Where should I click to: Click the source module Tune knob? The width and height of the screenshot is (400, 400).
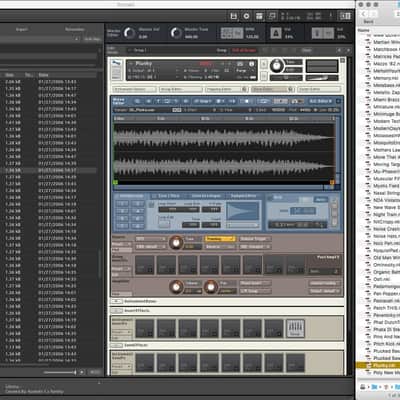point(176,243)
